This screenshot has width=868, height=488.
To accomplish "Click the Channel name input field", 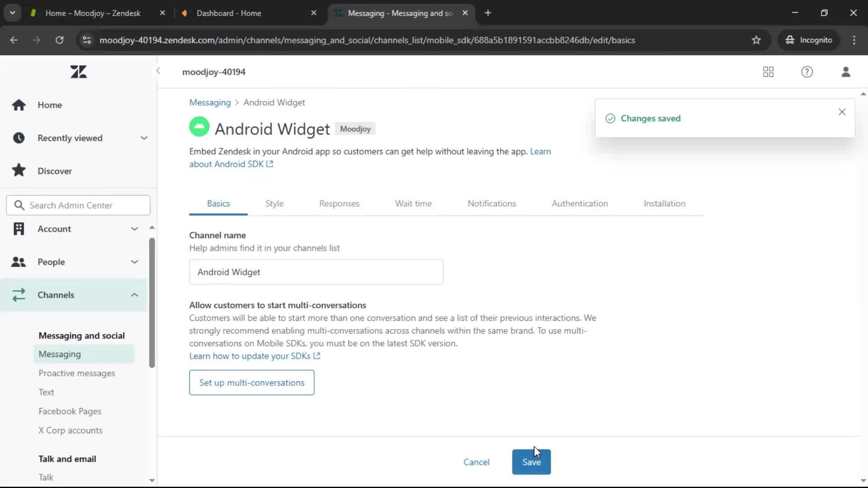I will click(316, 272).
